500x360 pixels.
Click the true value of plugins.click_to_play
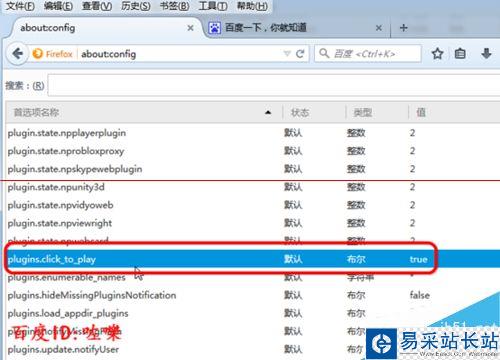click(x=418, y=259)
